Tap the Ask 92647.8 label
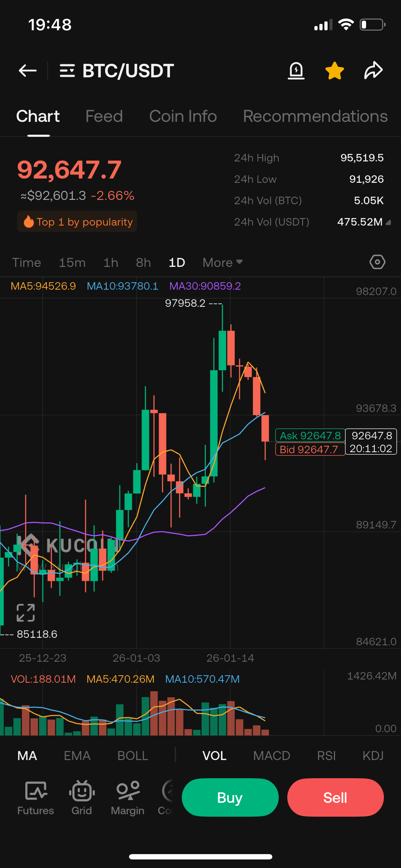Image resolution: width=401 pixels, height=868 pixels. click(310, 435)
